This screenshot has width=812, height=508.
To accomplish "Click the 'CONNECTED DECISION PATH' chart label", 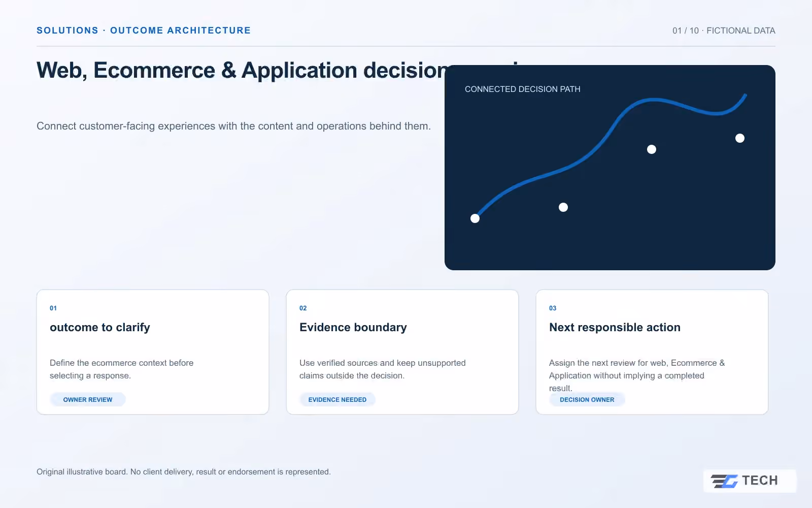I will click(x=523, y=89).
